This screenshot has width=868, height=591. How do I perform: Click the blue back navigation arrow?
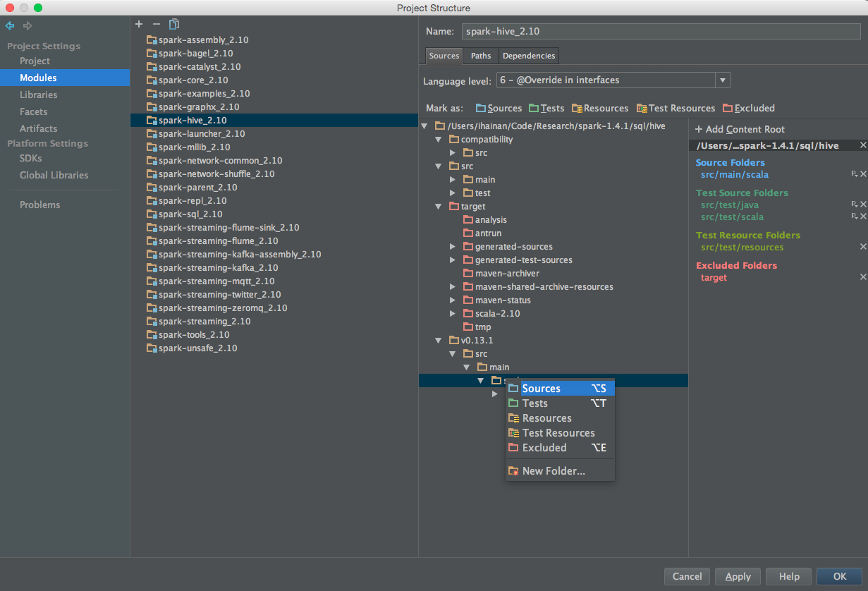pyautogui.click(x=10, y=26)
